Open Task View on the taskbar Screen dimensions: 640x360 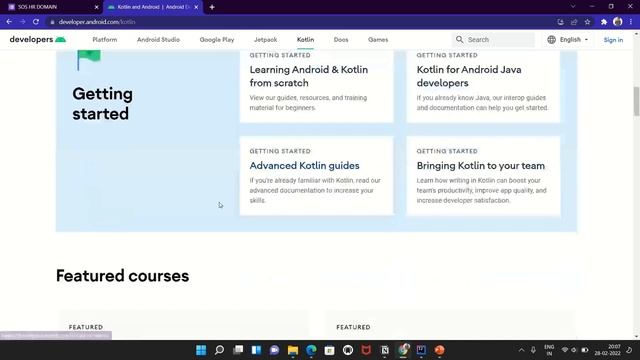pyautogui.click(x=238, y=350)
